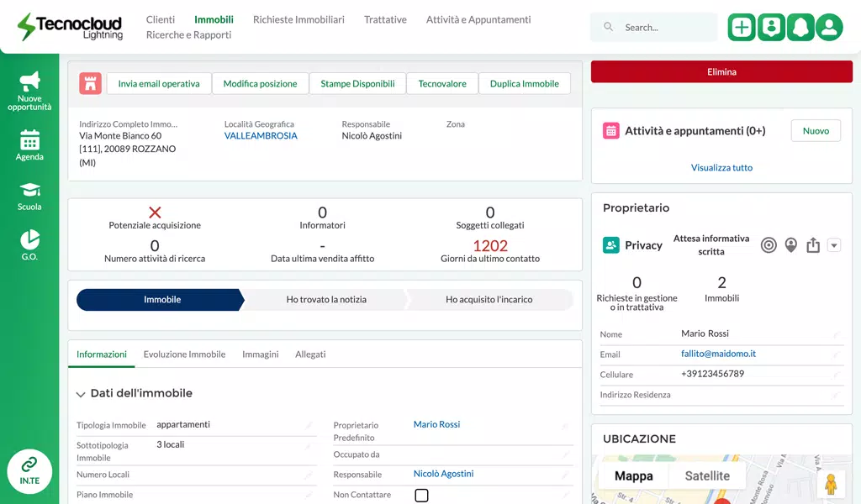Open the G.O. pie chart icon
This screenshot has width=861, height=504.
pos(29,239)
